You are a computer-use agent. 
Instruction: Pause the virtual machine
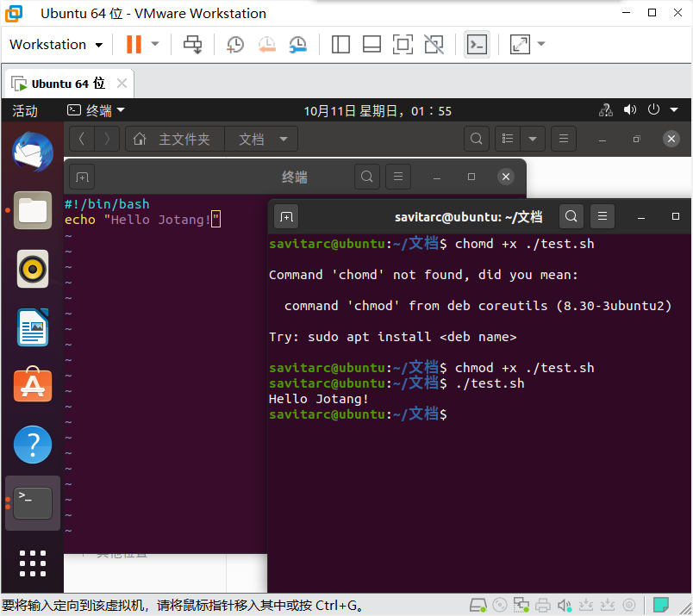click(x=134, y=44)
